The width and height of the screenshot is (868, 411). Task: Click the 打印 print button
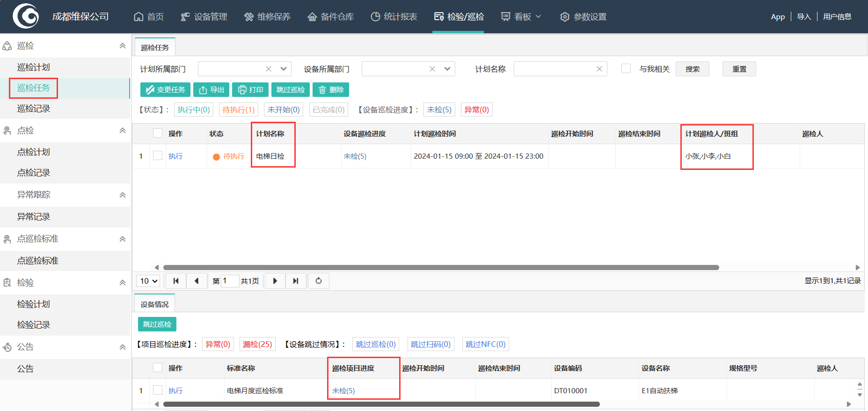250,90
